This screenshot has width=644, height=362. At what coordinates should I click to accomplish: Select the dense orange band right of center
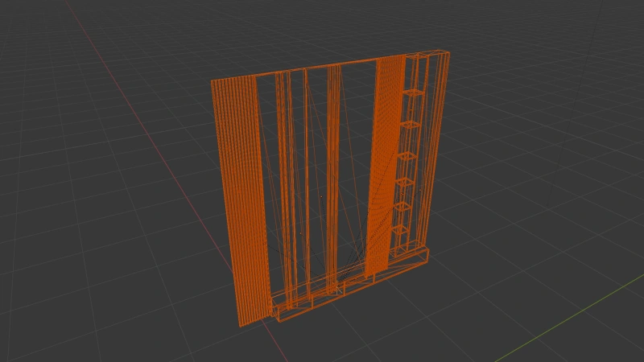384,161
